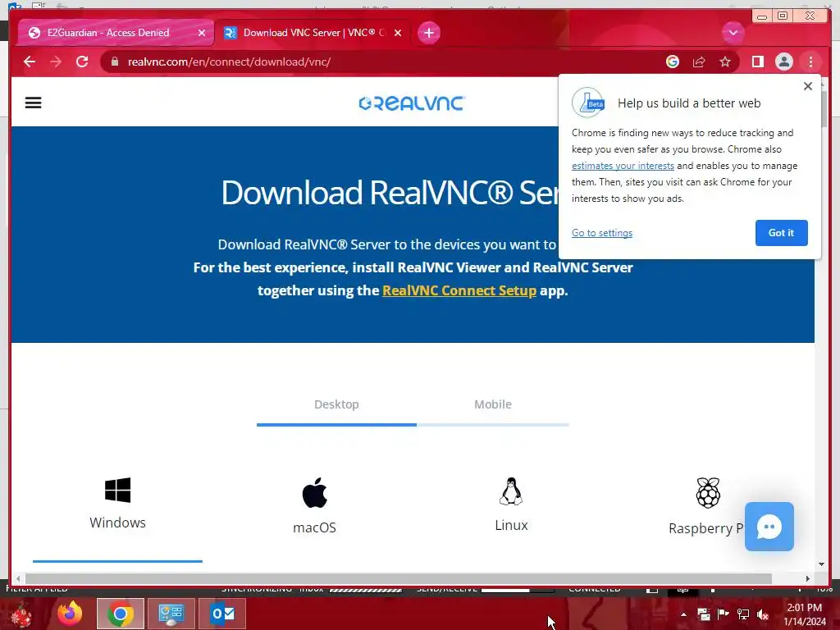Open the Google icon in address bar
The width and height of the screenshot is (840, 630).
673,62
